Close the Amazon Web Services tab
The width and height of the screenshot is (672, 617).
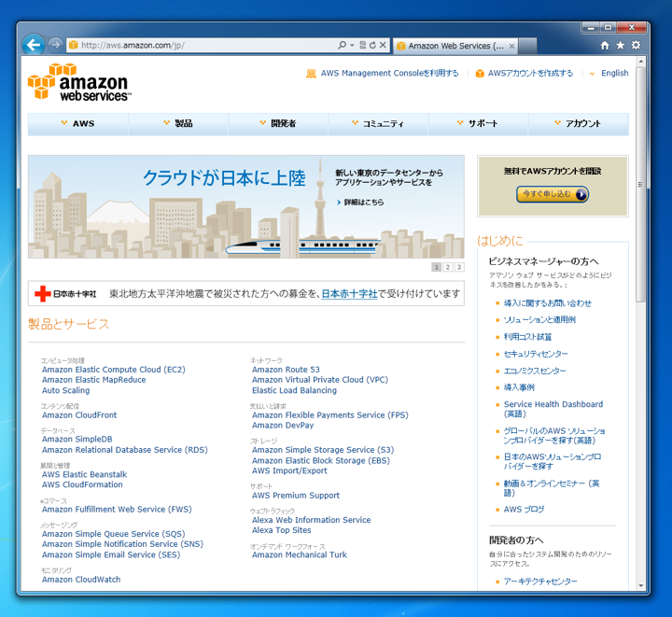(511, 46)
